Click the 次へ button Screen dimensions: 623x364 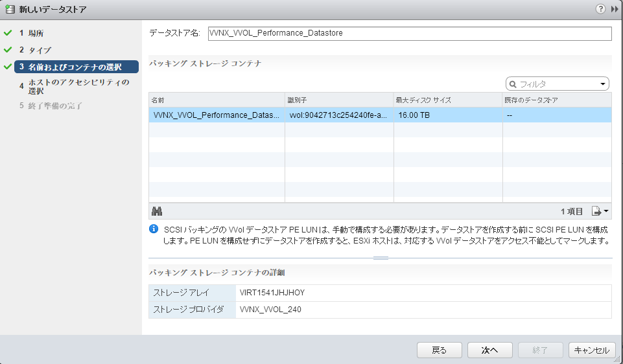tap(489, 350)
